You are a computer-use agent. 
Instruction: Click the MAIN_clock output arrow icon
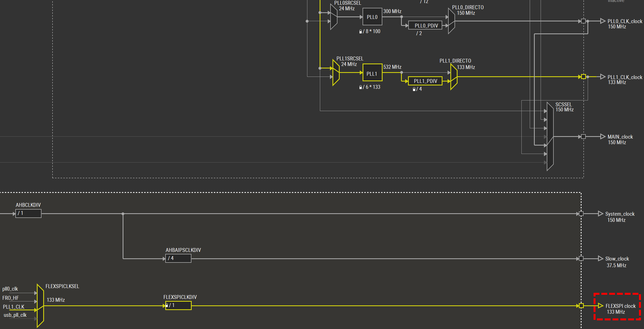click(x=602, y=136)
